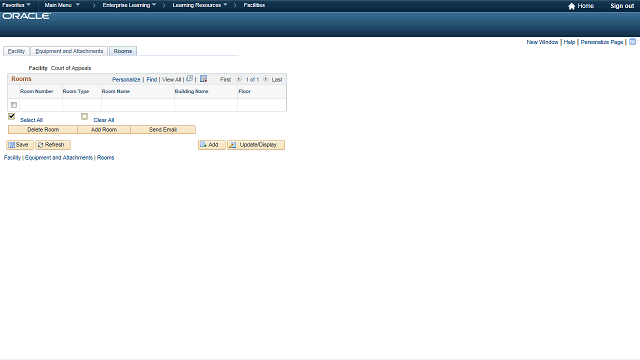Click the Select All link
The image size is (640, 360).
[x=31, y=120]
